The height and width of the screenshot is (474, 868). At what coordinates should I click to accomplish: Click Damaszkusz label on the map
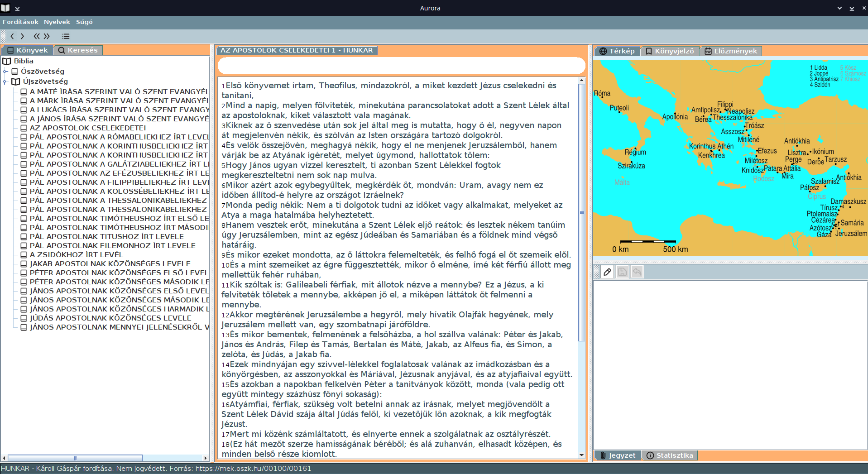point(848,201)
